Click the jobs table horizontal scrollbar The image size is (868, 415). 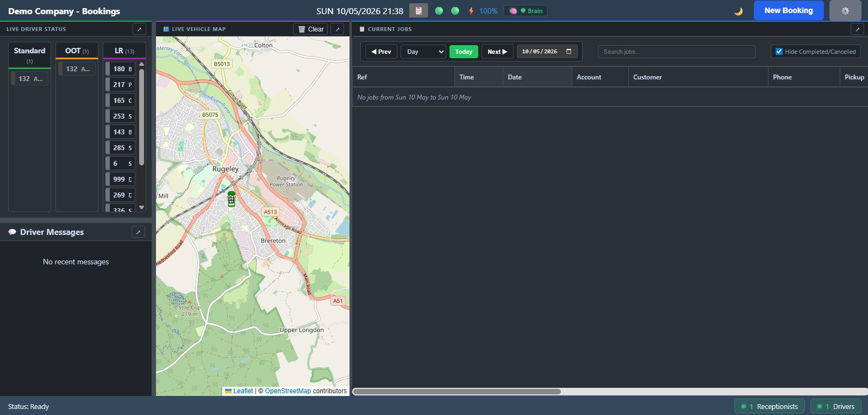[x=457, y=391]
